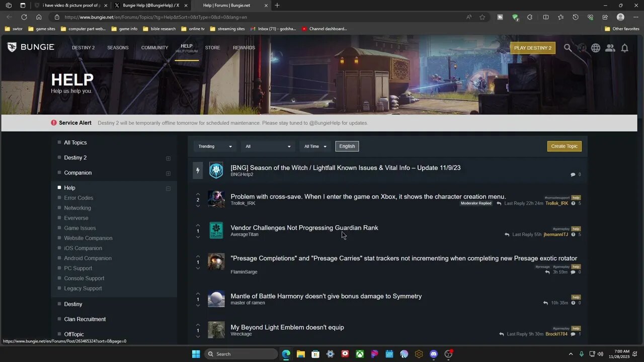Collapse the Help sidebar category
The image size is (644, 362).
pyautogui.click(x=168, y=189)
